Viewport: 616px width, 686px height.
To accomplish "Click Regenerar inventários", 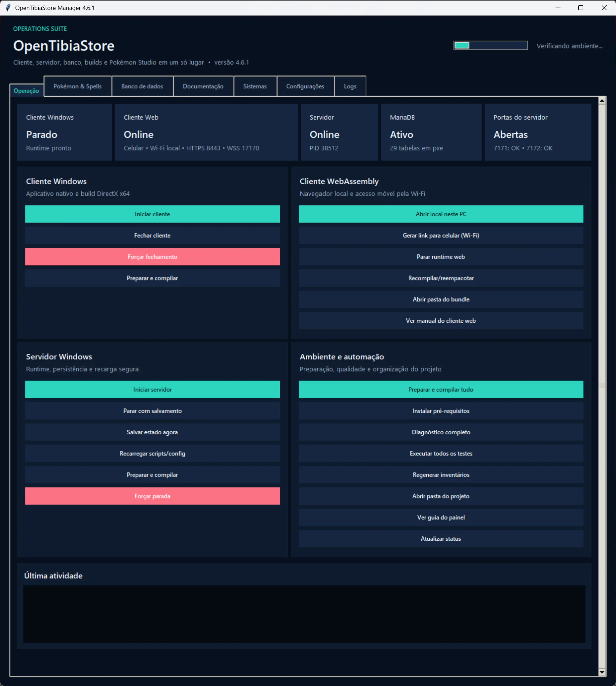I will pyautogui.click(x=441, y=475).
